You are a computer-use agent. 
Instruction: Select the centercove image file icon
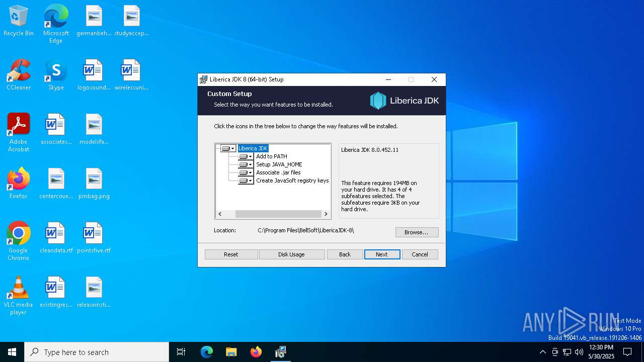click(x=56, y=184)
